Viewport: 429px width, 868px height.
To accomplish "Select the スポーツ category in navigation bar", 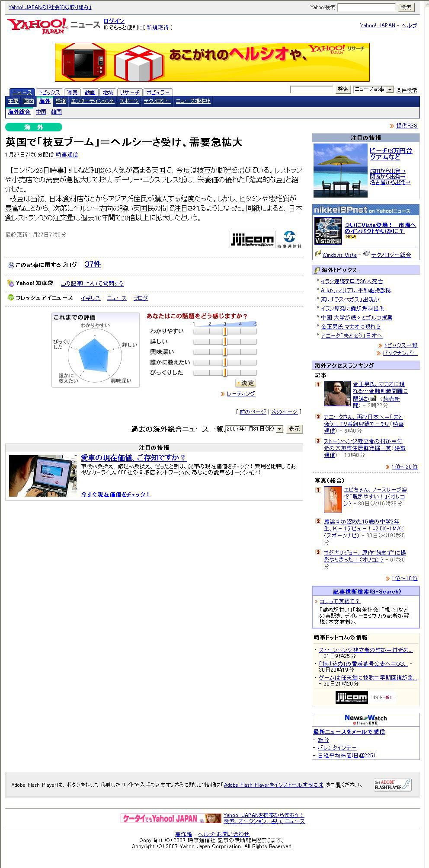I will pos(129,101).
